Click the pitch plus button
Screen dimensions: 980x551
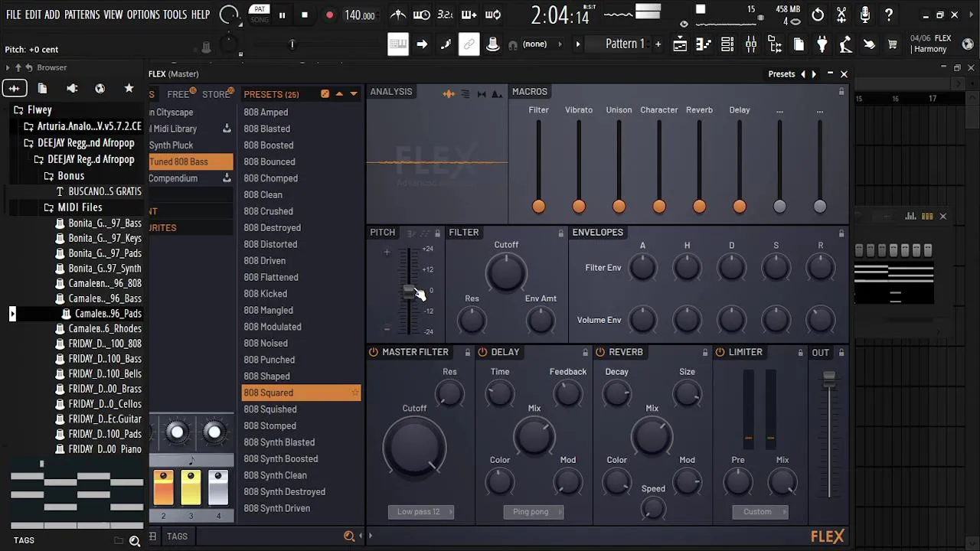coord(387,252)
